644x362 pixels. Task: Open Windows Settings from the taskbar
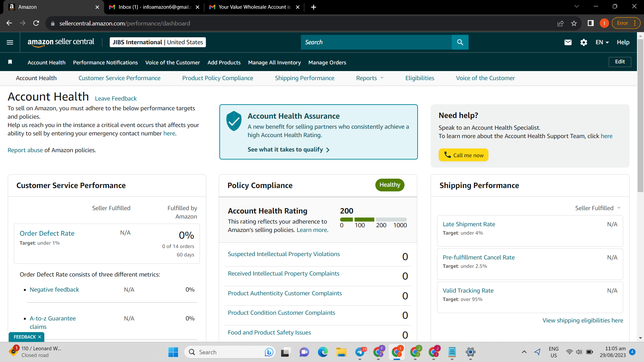point(471,352)
